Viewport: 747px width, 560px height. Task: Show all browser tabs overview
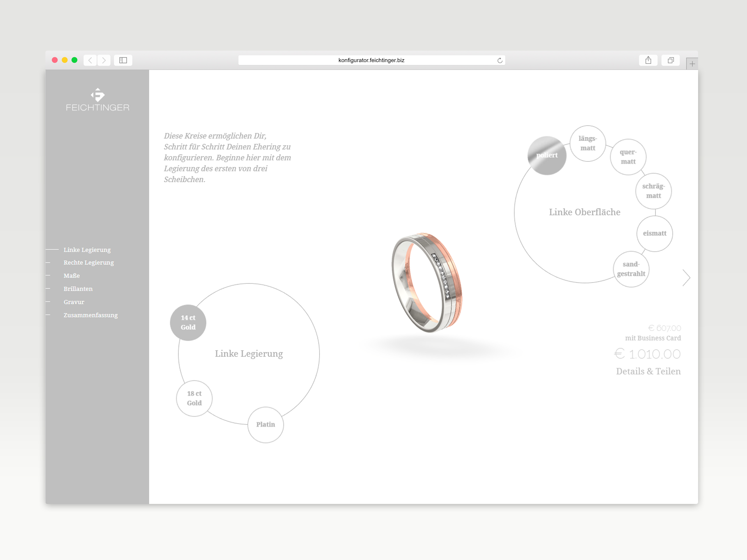(671, 60)
